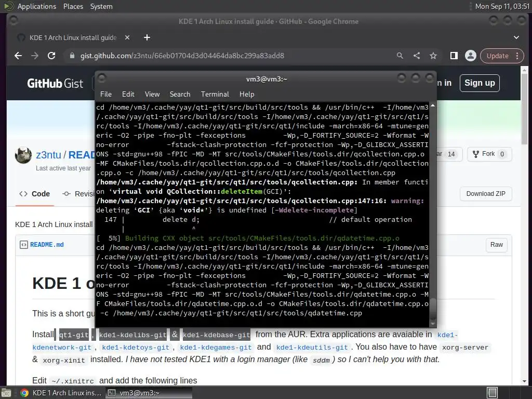Screen dimensions: 532x399
Task: Reload the gist page
Action: pyautogui.click(x=51, y=56)
